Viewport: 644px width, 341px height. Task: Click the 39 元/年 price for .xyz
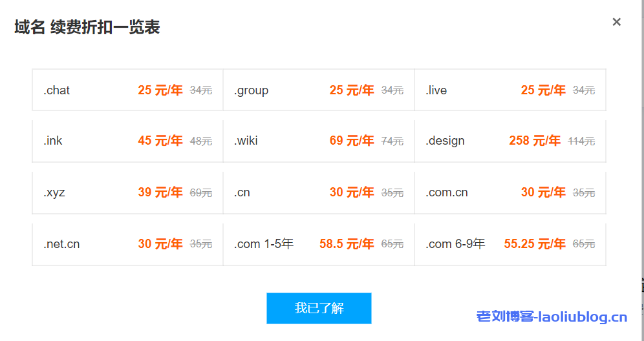(160, 192)
